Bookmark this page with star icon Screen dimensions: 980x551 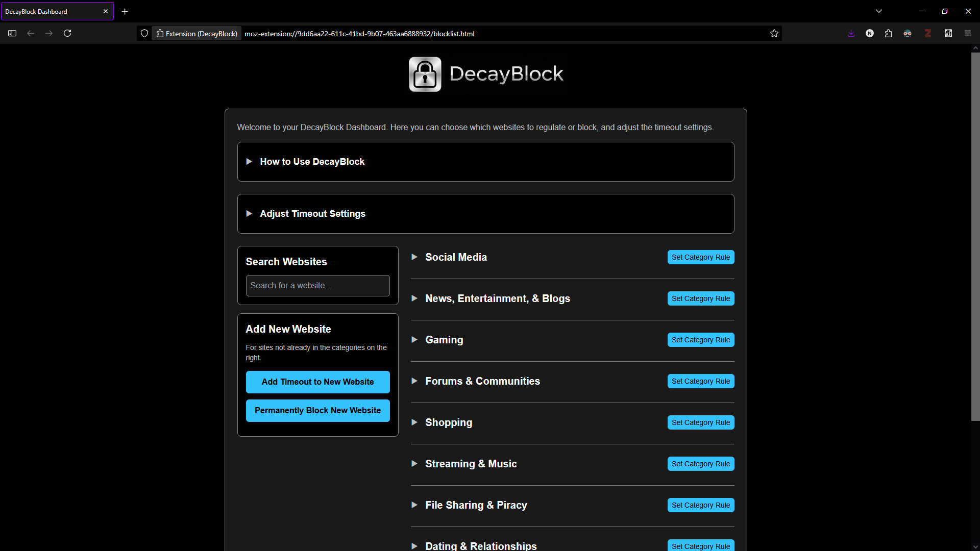pyautogui.click(x=774, y=33)
